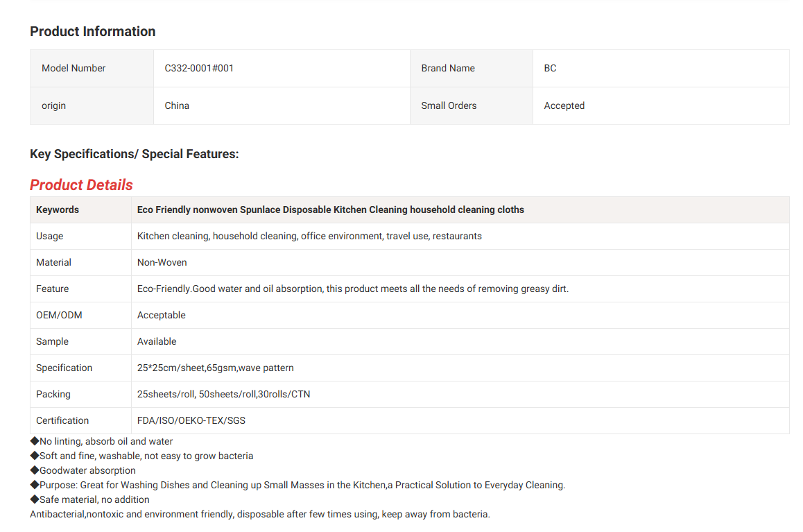Click the OEM/ODM Acceptable value

click(161, 315)
